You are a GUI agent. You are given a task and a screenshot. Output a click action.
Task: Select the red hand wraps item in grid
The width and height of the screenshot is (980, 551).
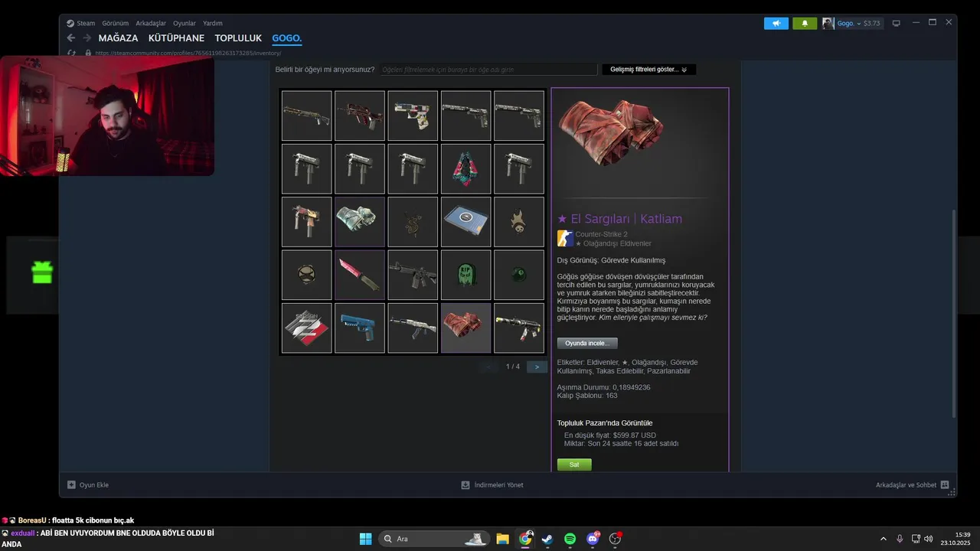coord(465,328)
